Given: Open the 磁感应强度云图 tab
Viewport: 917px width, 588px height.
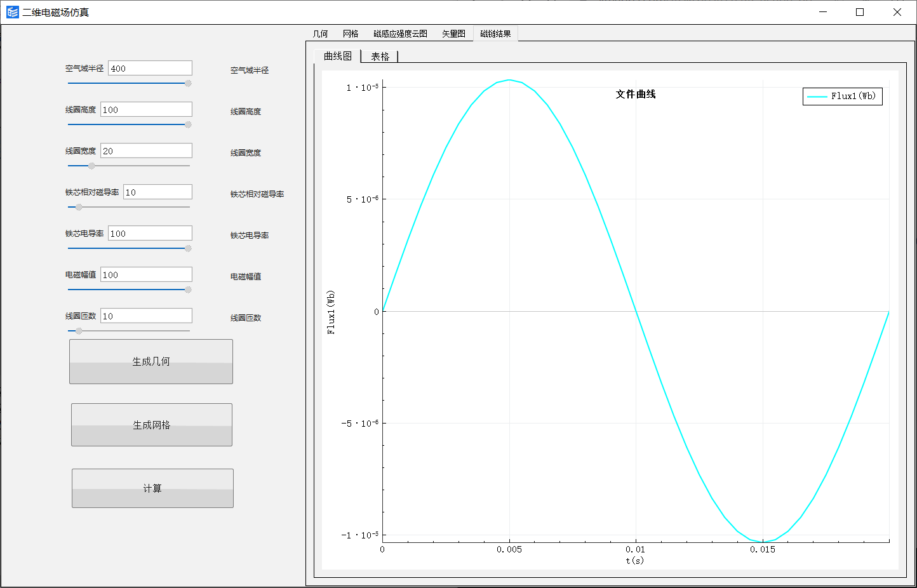Looking at the screenshot, I should 400,34.
